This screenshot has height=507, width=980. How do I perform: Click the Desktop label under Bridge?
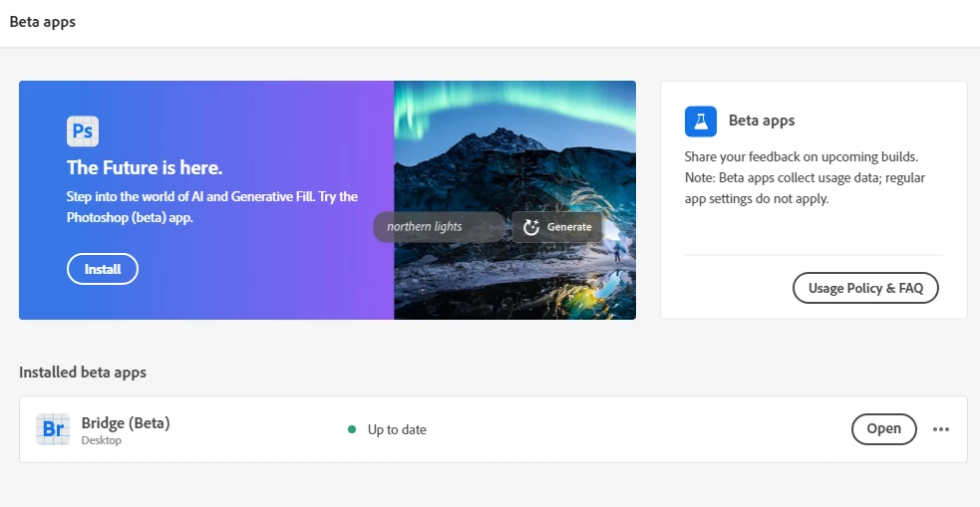click(x=102, y=440)
